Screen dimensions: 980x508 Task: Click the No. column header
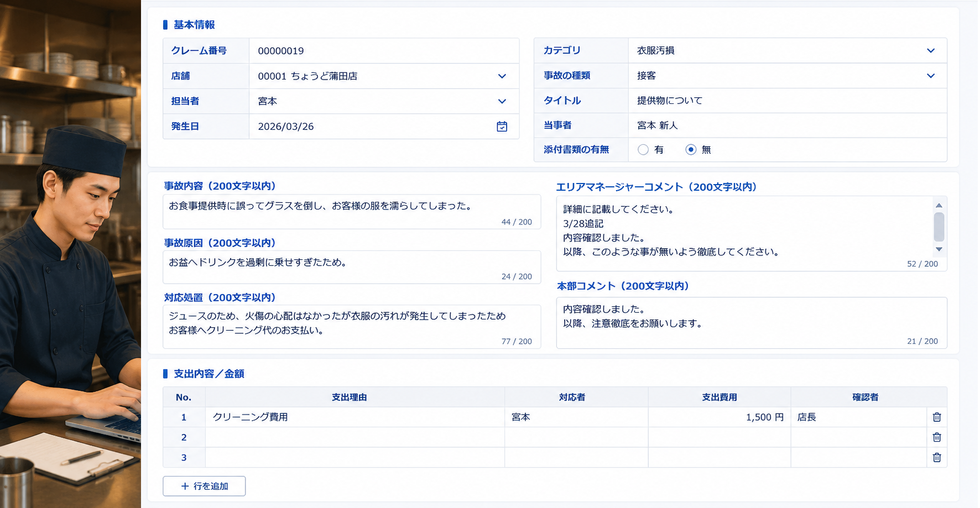pos(184,397)
